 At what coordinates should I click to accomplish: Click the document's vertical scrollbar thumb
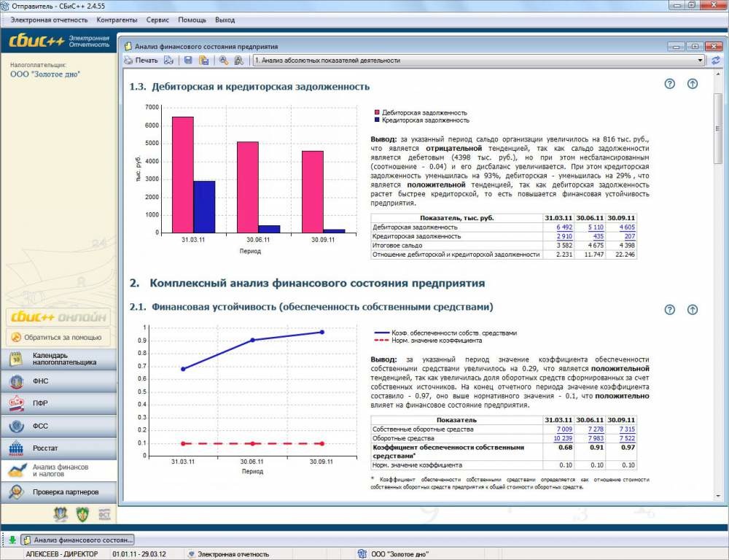click(x=717, y=128)
